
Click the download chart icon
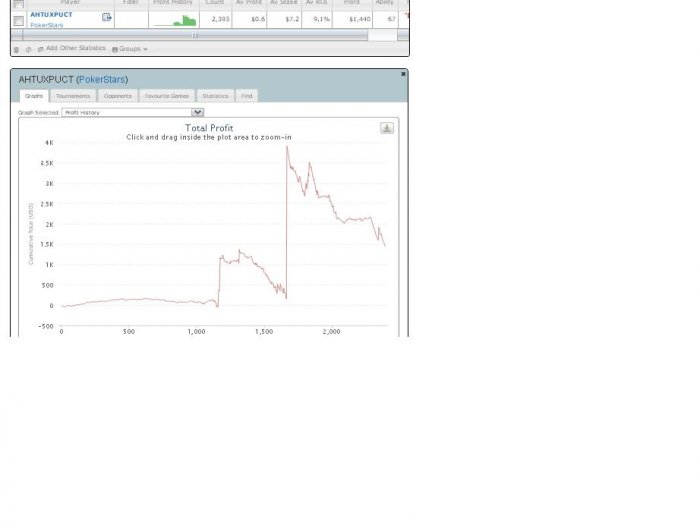[387, 129]
